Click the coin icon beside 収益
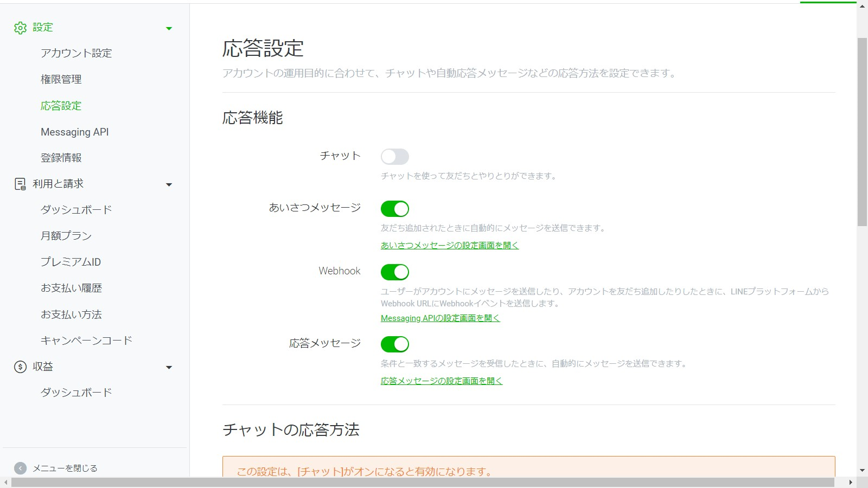 tap(20, 367)
